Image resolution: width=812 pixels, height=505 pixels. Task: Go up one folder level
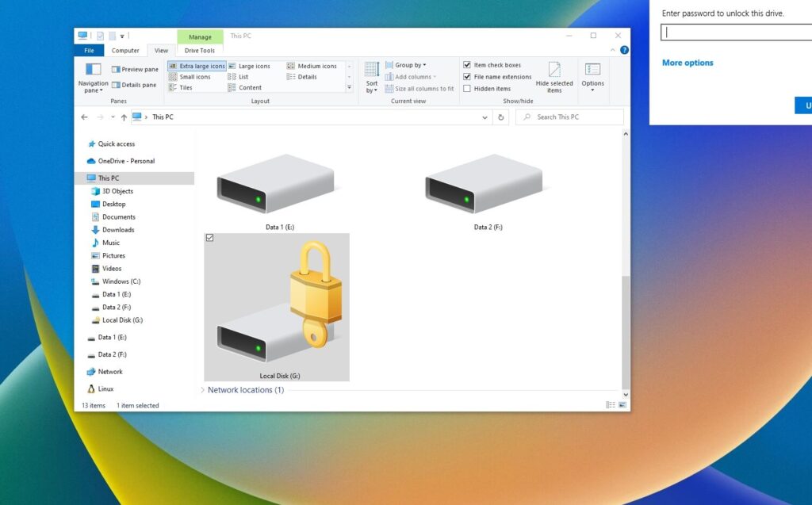(x=124, y=117)
